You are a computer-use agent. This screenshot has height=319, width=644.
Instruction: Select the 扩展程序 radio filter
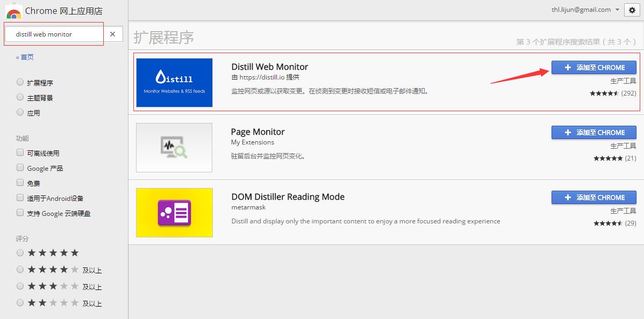pyautogui.click(x=20, y=82)
